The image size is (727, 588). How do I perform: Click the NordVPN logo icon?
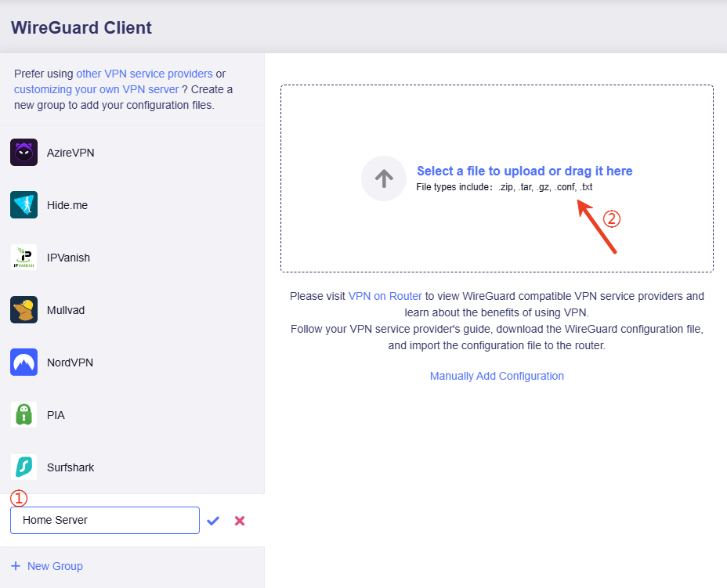click(24, 362)
